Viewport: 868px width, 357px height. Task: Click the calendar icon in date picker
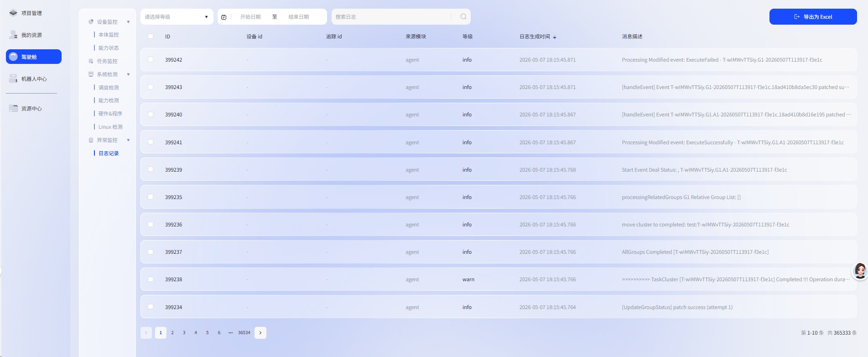[223, 17]
